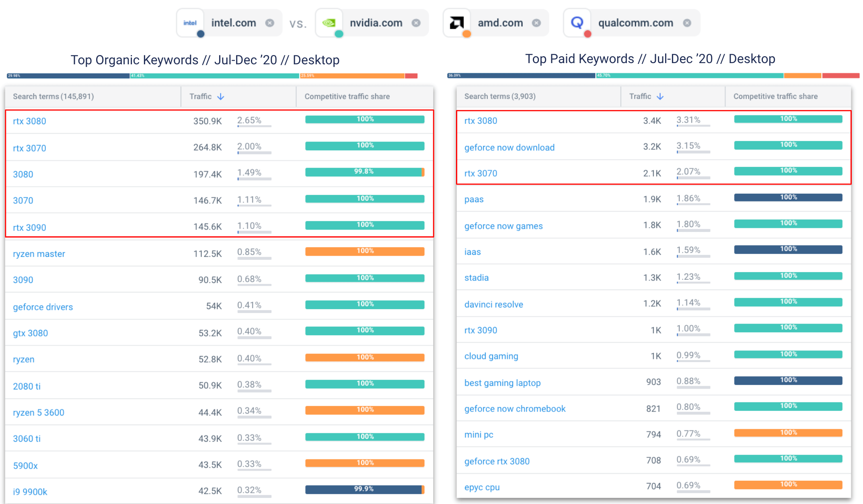Click paid Competitive traffic share column header
The image size is (863, 504).
775,96
